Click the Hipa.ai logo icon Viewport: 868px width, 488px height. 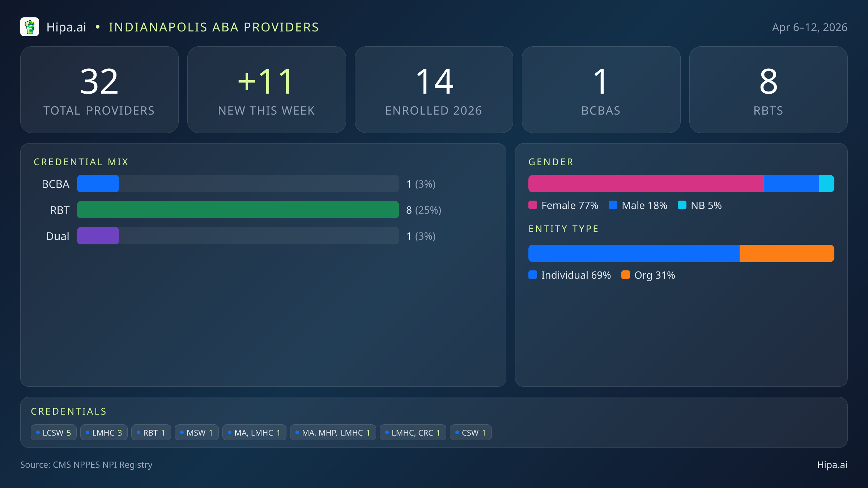click(30, 27)
